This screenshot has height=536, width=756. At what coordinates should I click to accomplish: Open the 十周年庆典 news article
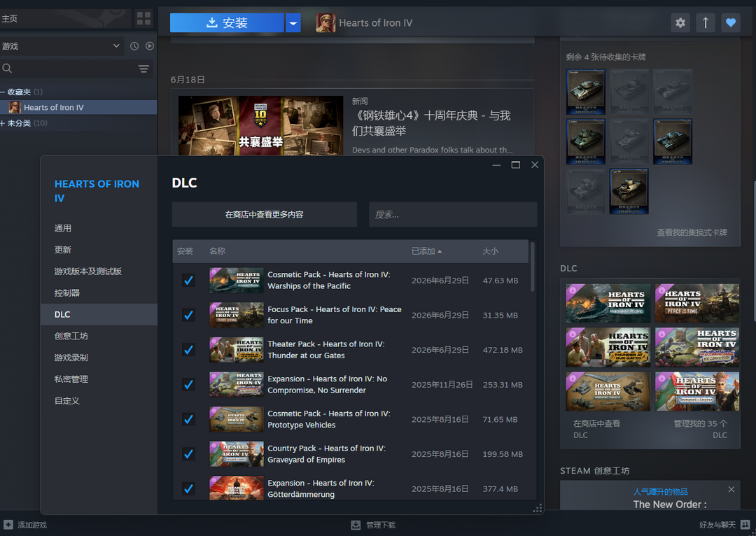click(431, 123)
